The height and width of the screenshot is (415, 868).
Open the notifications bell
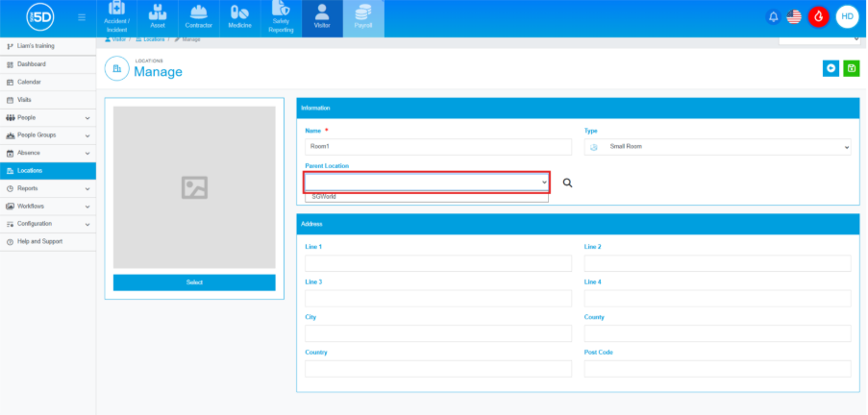773,16
